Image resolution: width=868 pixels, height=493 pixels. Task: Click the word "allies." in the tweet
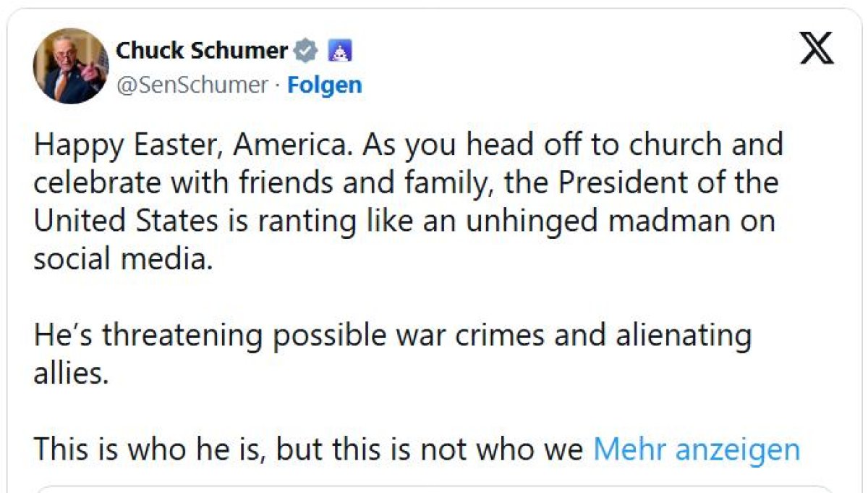71,374
